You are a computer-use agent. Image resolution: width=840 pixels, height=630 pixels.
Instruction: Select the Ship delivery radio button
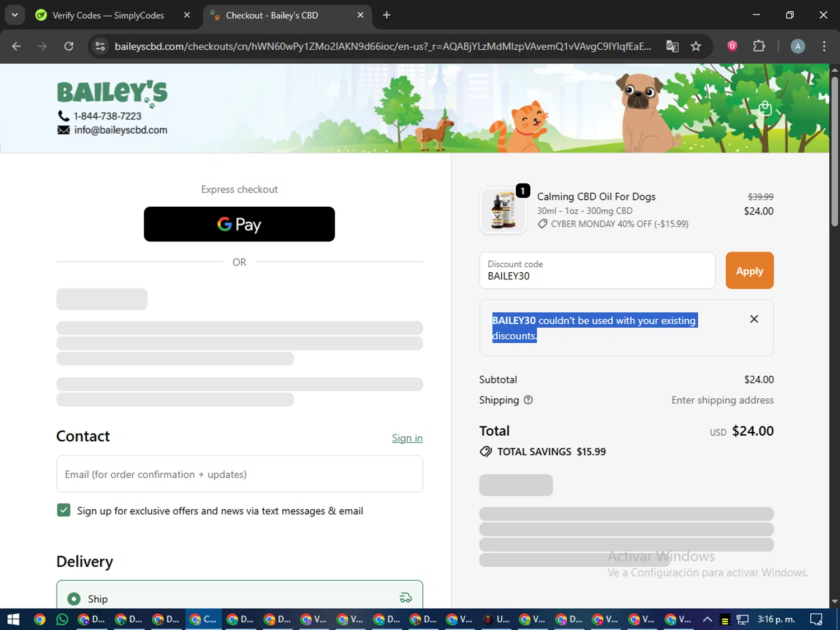pyautogui.click(x=74, y=599)
